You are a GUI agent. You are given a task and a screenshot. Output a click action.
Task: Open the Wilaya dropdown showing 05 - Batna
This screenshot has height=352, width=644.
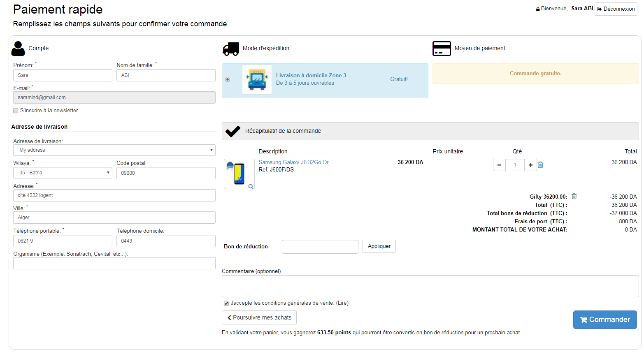63,173
